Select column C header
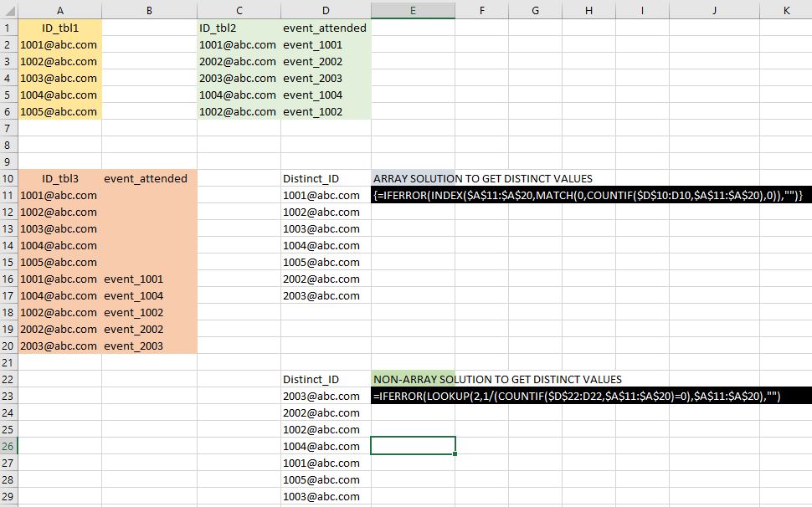Viewport: 812px width, 507px height. pos(239,10)
